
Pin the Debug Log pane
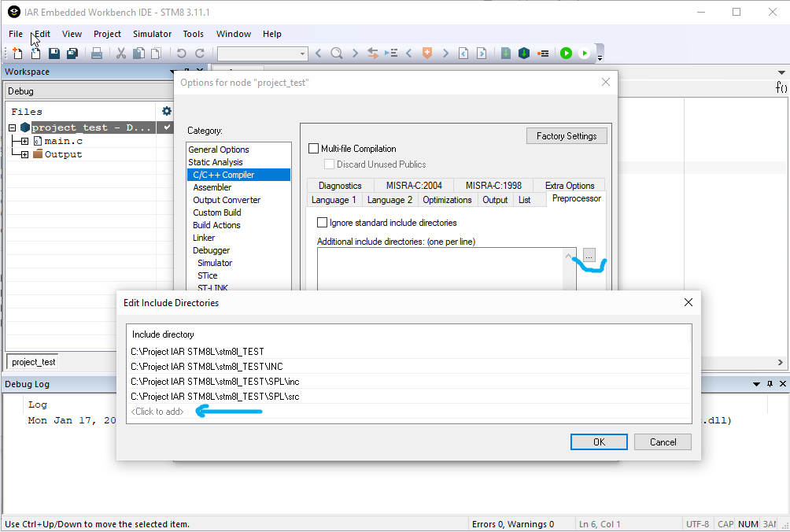770,384
